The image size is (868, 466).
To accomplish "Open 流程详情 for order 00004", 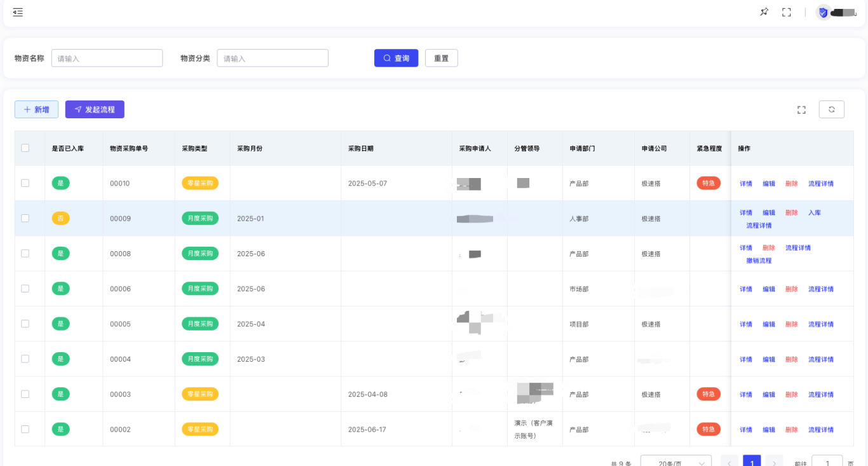I will pos(821,359).
